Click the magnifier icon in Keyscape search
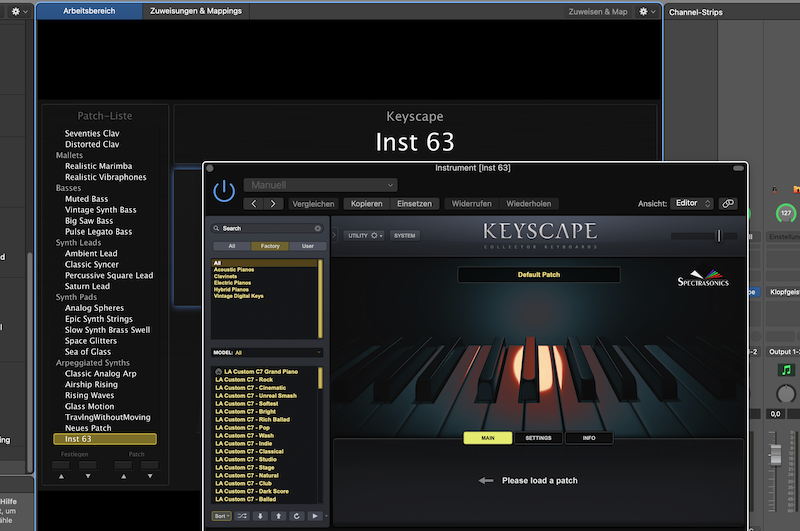The height and width of the screenshot is (531, 800). (216, 229)
